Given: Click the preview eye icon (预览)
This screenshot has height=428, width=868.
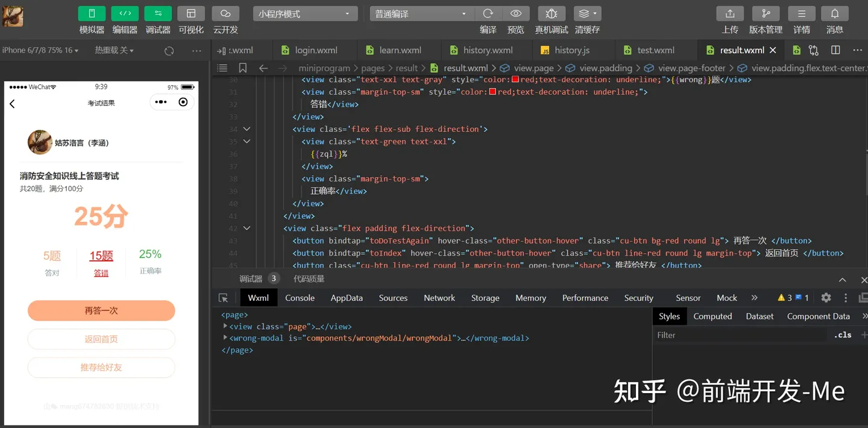Looking at the screenshot, I should click(x=516, y=14).
